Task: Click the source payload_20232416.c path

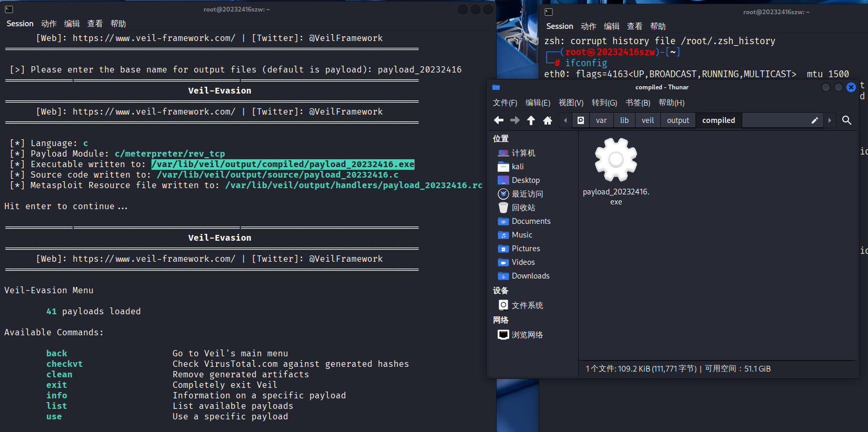Action: [278, 175]
